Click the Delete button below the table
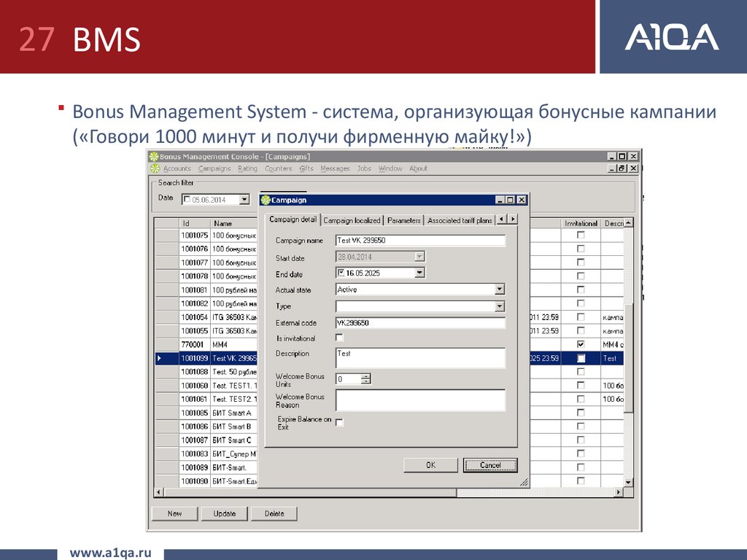The height and width of the screenshot is (560, 747). pyautogui.click(x=274, y=513)
